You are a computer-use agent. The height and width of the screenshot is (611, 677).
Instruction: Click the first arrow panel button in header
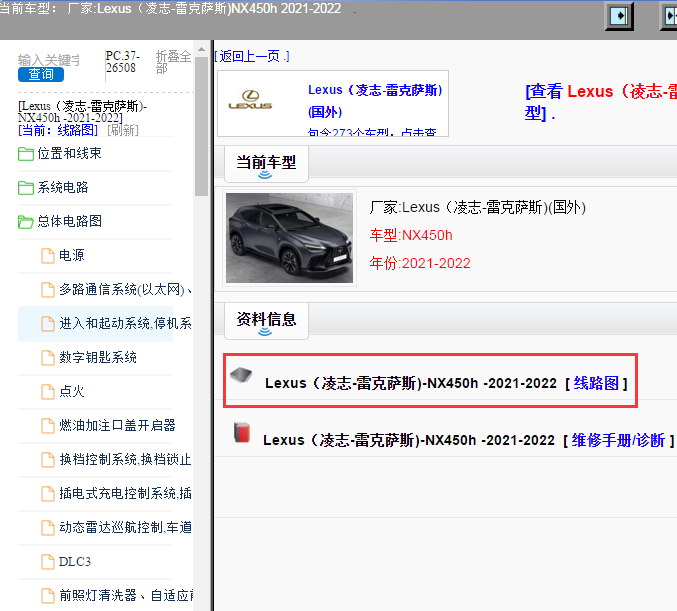click(x=619, y=16)
